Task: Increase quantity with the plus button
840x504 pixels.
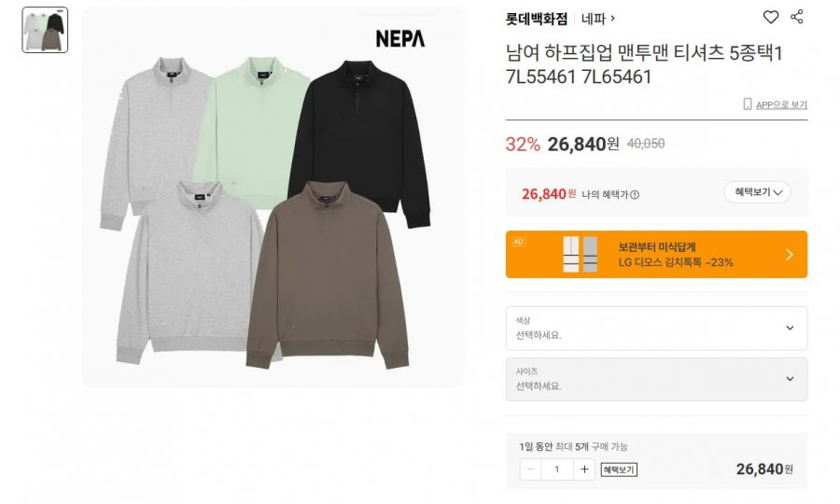Action: point(584,469)
